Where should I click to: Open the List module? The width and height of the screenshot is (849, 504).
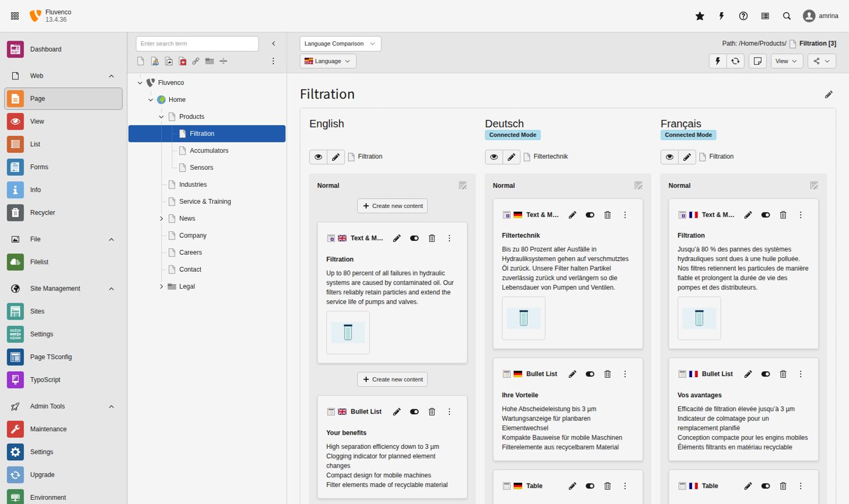[x=64, y=144]
